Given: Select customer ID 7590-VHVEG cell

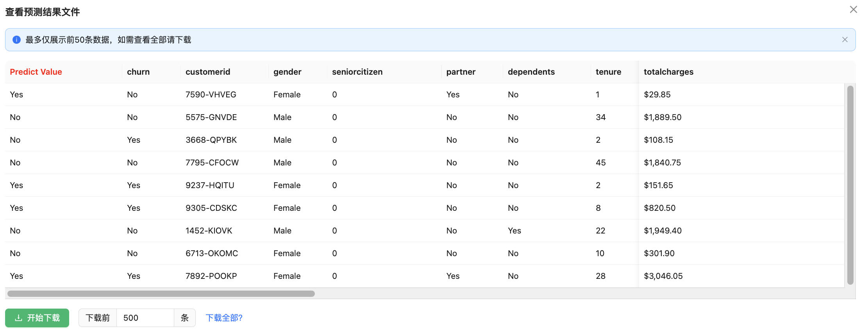Looking at the screenshot, I should 211,95.
